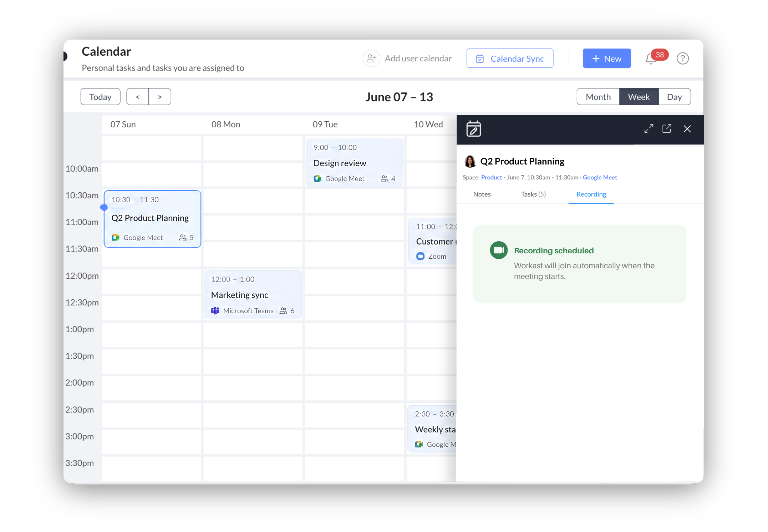Click the Add user calendar text
The height and width of the screenshot is (532, 768).
pyautogui.click(x=418, y=59)
